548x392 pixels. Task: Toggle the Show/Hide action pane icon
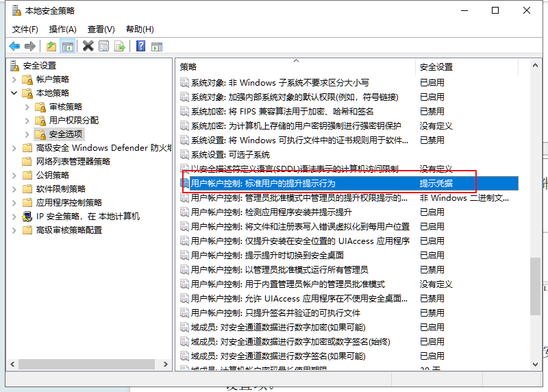tap(157, 46)
